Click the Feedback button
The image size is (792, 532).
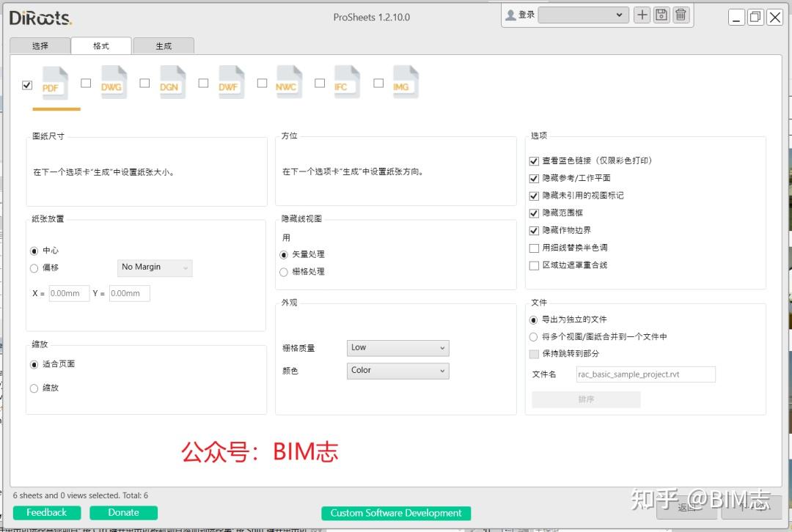click(x=46, y=513)
